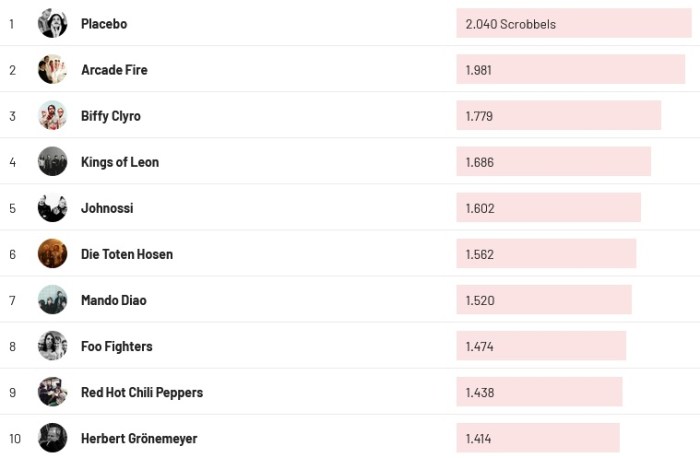Open the Kings of Leon link

(x=120, y=162)
